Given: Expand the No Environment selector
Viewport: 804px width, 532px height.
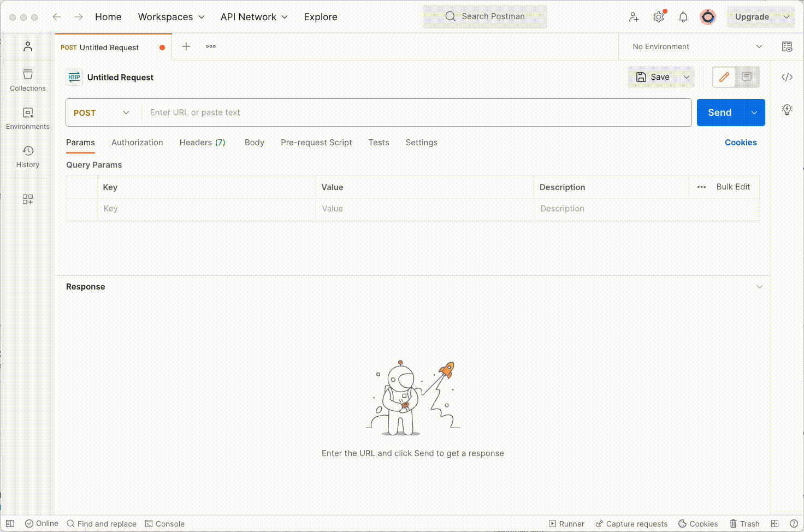Looking at the screenshot, I should 697,47.
